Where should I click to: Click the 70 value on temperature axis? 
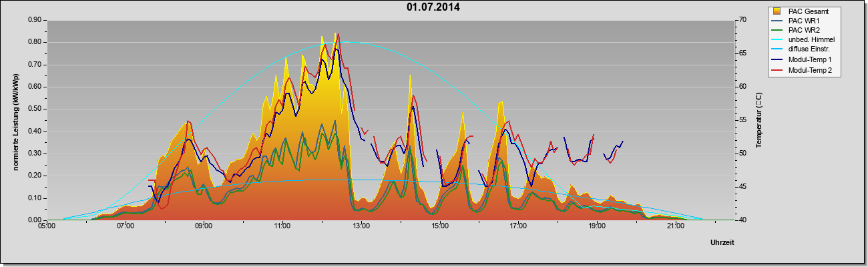pyautogui.click(x=724, y=20)
